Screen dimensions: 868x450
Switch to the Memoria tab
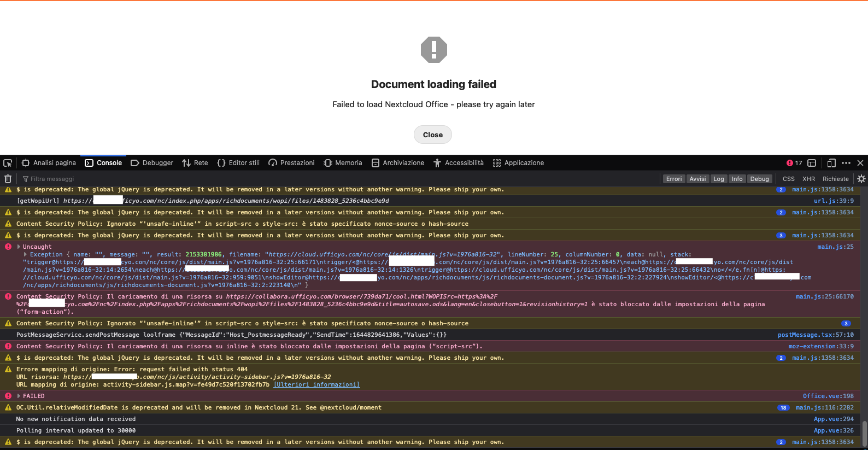(x=343, y=163)
